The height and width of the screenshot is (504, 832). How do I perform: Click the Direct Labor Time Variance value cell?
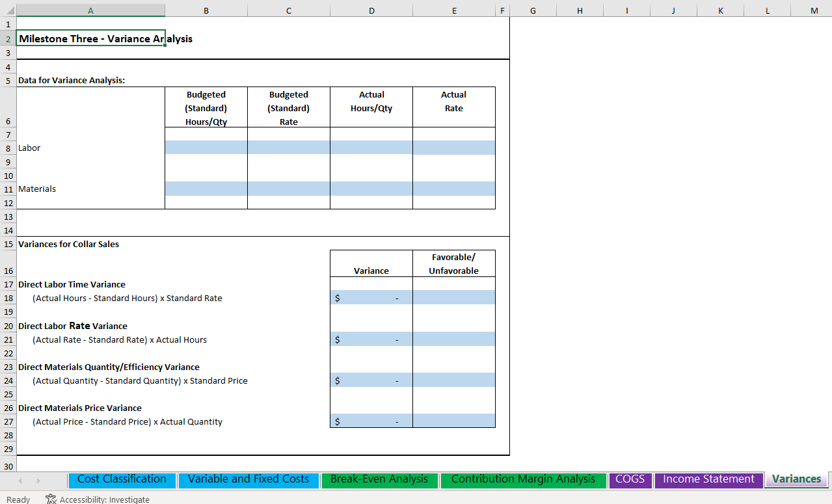(x=371, y=297)
